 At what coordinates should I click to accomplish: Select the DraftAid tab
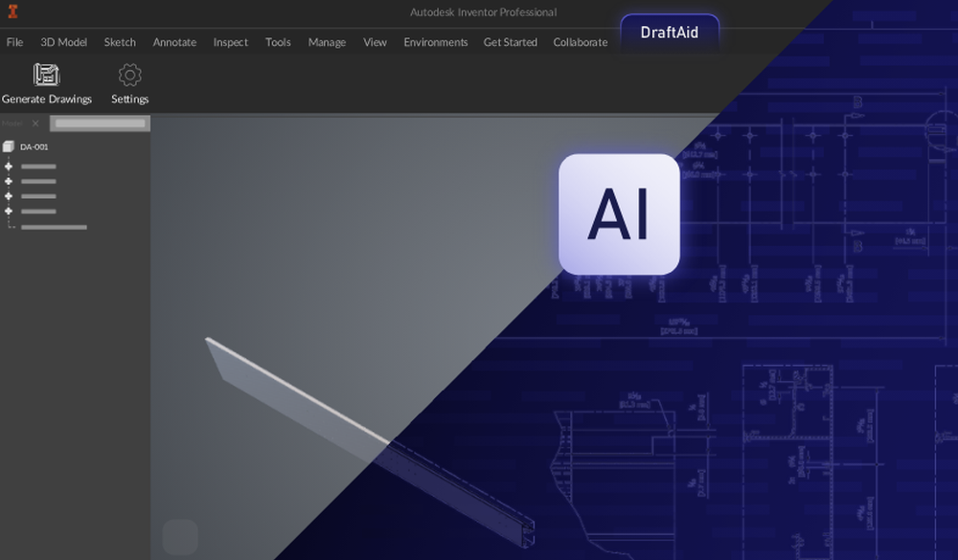pos(670,33)
